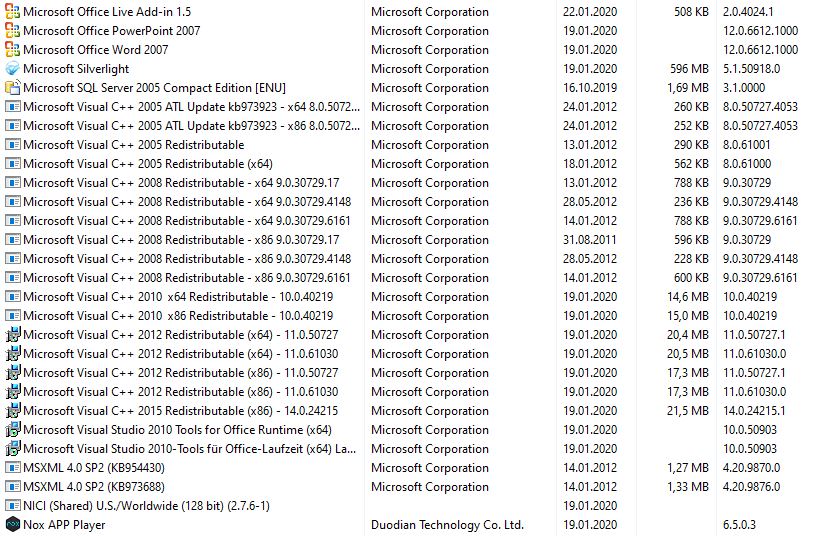
Task: Click version 14.0.24215.1 cell
Action: click(754, 411)
